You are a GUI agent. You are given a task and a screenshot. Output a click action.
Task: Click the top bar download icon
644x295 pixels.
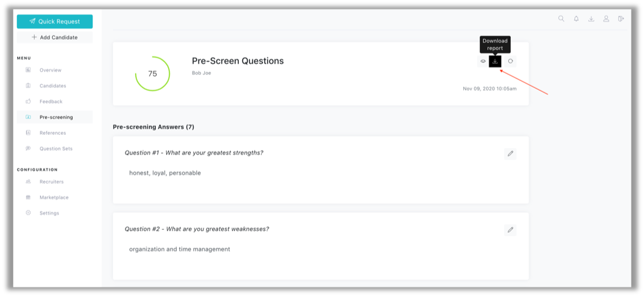(591, 18)
